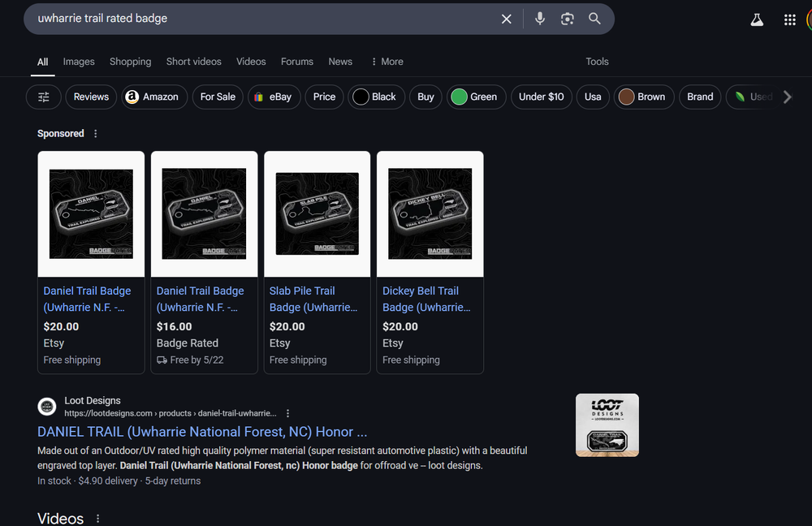Open the lootdesigns.com URL breadcrumb
The height and width of the screenshot is (526, 812).
(x=171, y=413)
